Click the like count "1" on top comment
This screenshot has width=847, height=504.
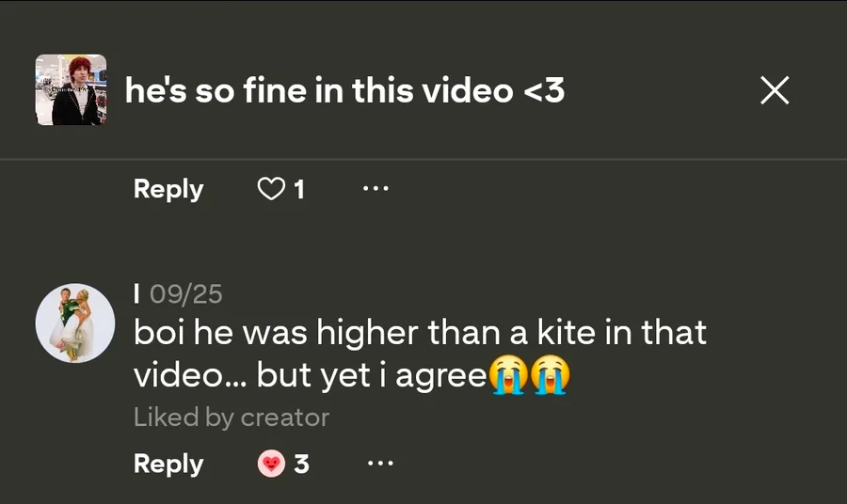299,190
